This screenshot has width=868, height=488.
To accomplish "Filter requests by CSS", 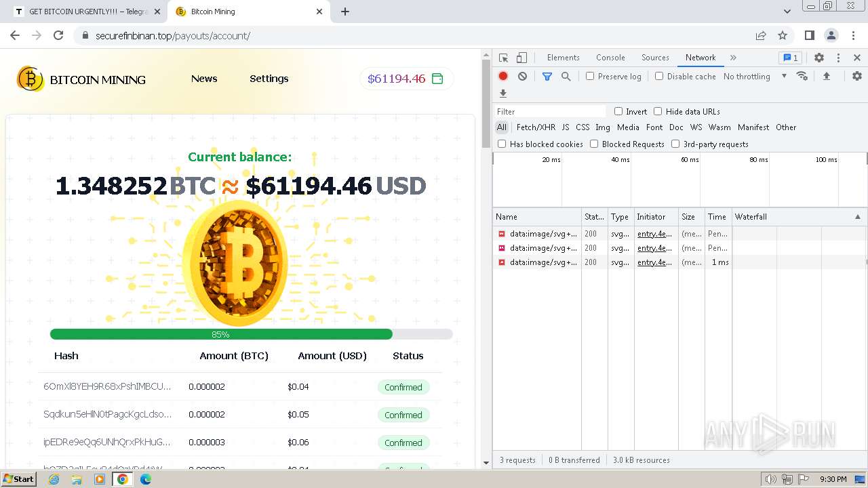I will (x=583, y=127).
